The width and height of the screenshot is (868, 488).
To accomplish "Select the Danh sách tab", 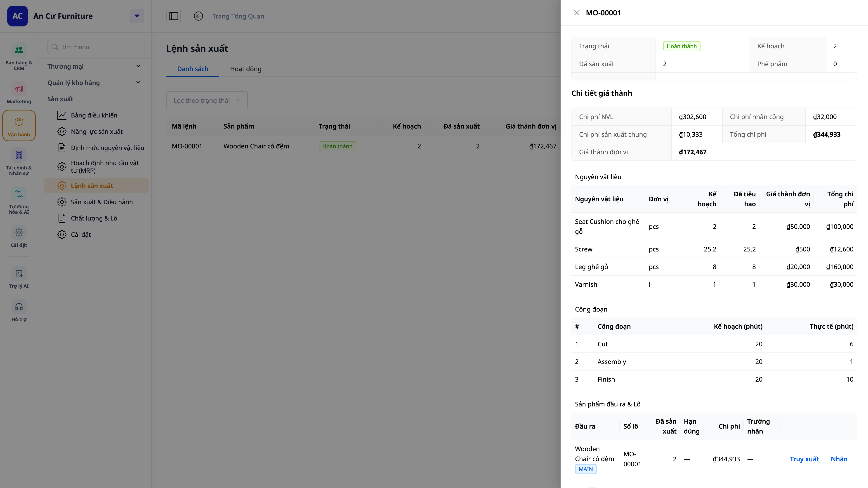I will 193,69.
